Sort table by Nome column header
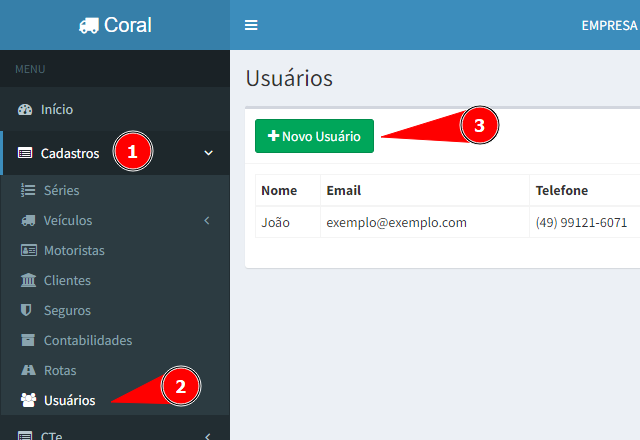This screenshot has height=440, width=640. 279,190
